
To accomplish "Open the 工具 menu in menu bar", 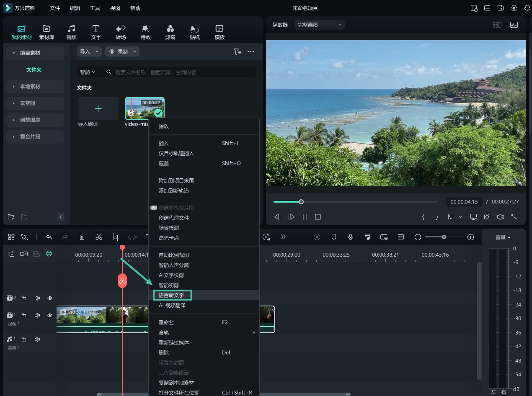I will point(95,8).
